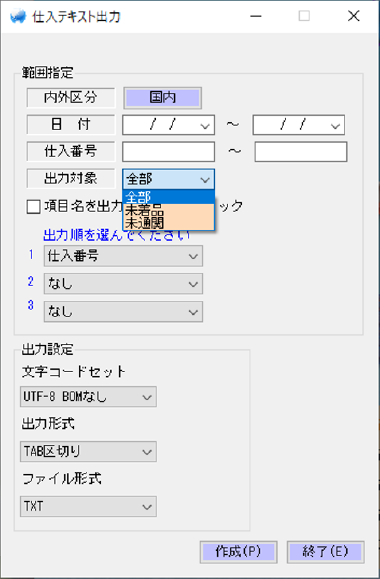This screenshot has width=380, height=579.
Task: Enable the 項目名を出力 checkbox
Action: 34,207
